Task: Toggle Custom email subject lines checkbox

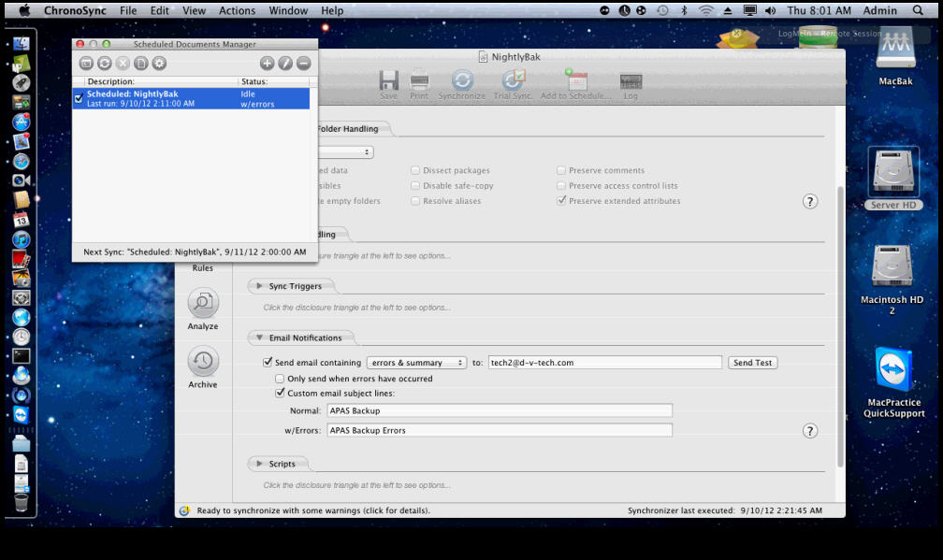Action: pos(280,393)
